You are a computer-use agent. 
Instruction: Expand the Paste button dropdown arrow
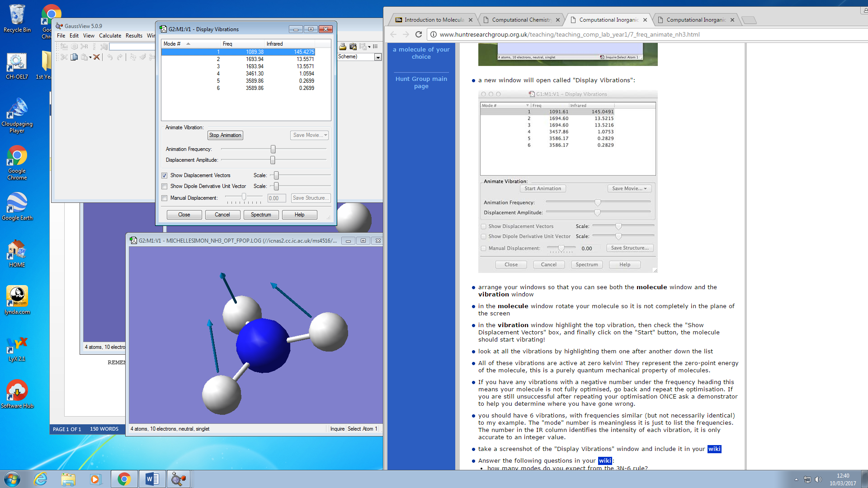(x=90, y=57)
